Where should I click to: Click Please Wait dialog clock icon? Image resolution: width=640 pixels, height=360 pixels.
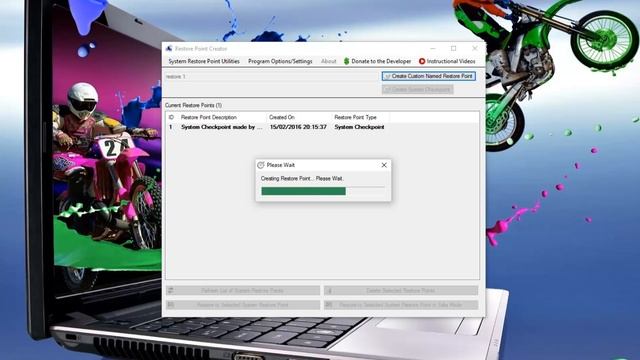[261, 165]
